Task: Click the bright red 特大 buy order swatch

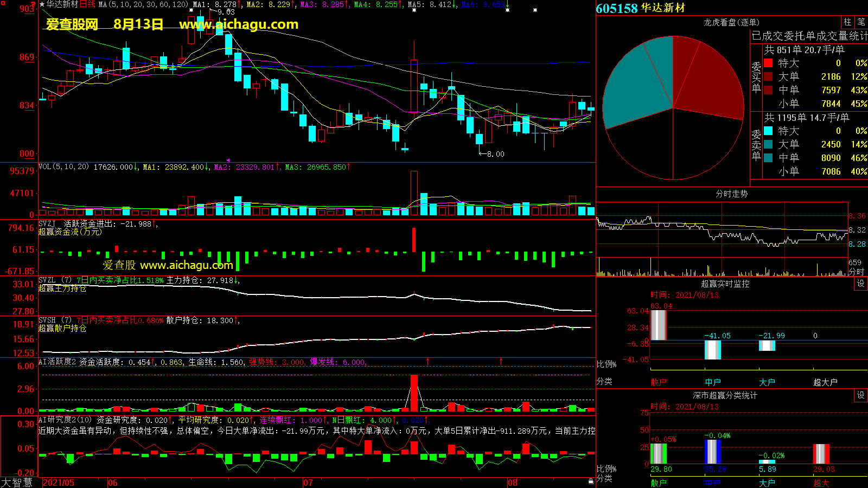Action: tap(768, 63)
